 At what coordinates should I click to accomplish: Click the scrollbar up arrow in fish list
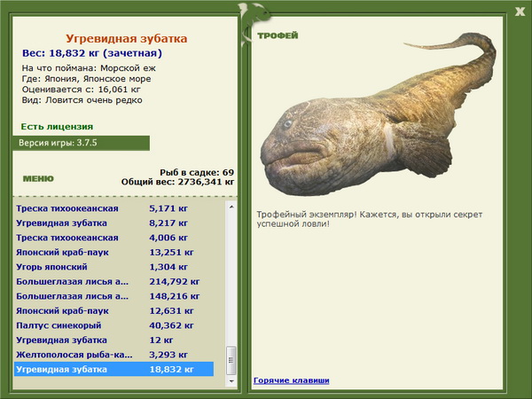(231, 207)
